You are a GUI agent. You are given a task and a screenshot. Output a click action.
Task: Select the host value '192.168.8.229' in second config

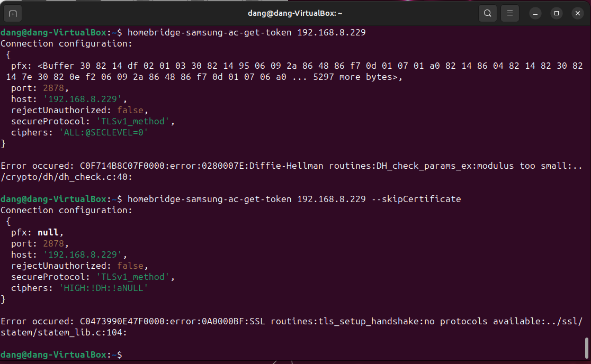[x=83, y=254]
